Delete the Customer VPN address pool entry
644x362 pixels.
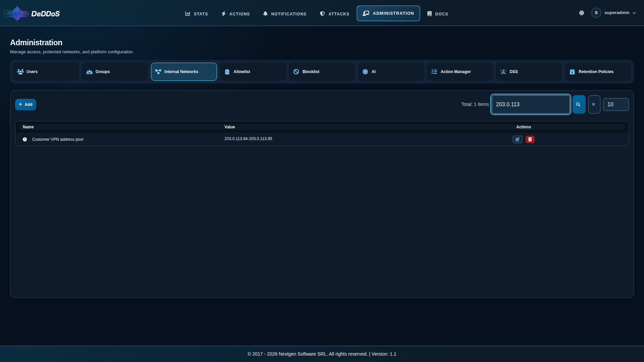point(530,139)
